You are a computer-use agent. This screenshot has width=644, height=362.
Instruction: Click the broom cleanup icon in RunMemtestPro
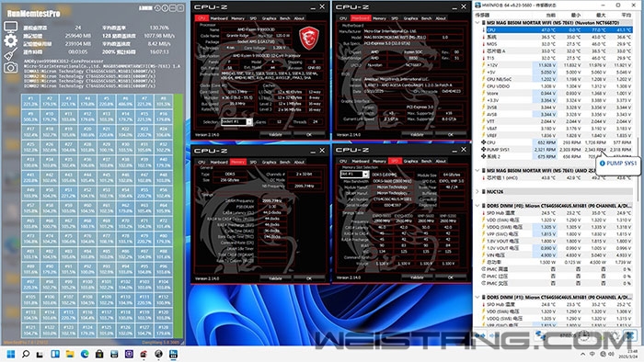click(10, 54)
